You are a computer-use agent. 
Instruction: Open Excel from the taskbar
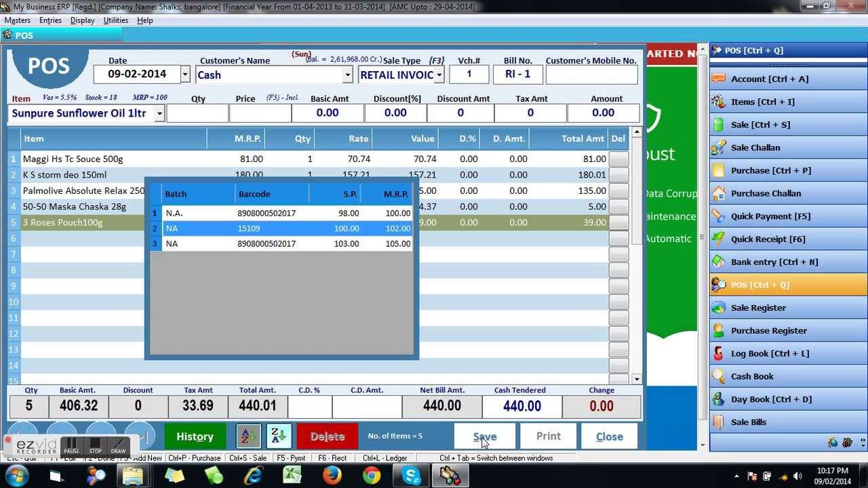point(293,476)
